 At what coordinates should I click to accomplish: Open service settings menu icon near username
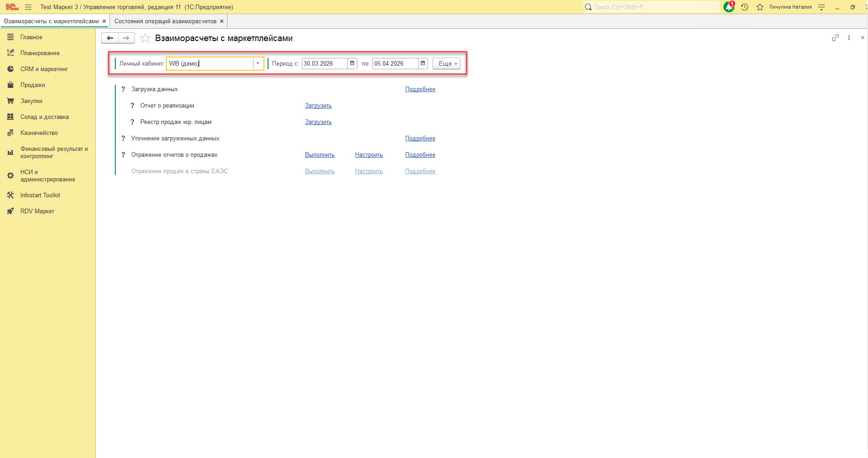pos(821,7)
